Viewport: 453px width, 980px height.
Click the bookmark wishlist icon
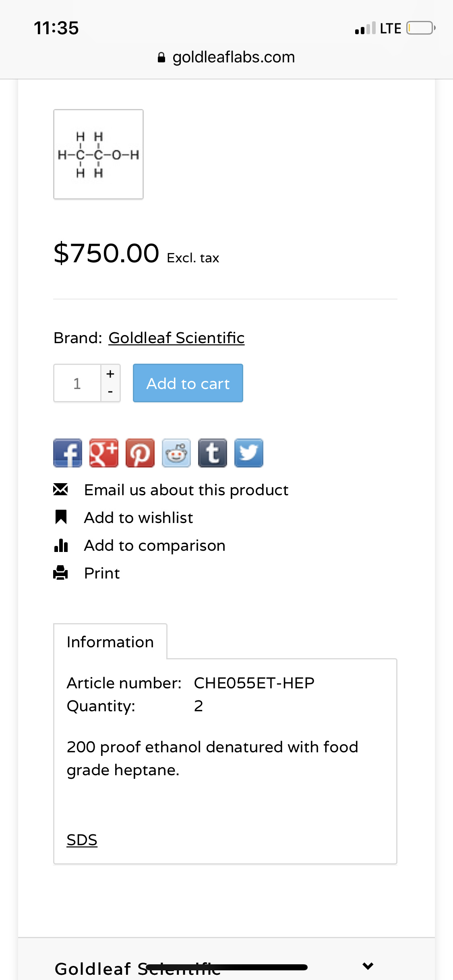tap(61, 517)
